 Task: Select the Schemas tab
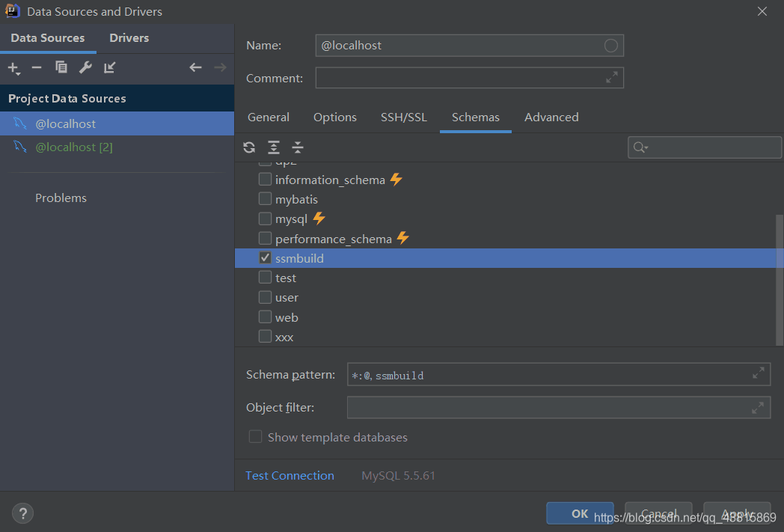(476, 117)
